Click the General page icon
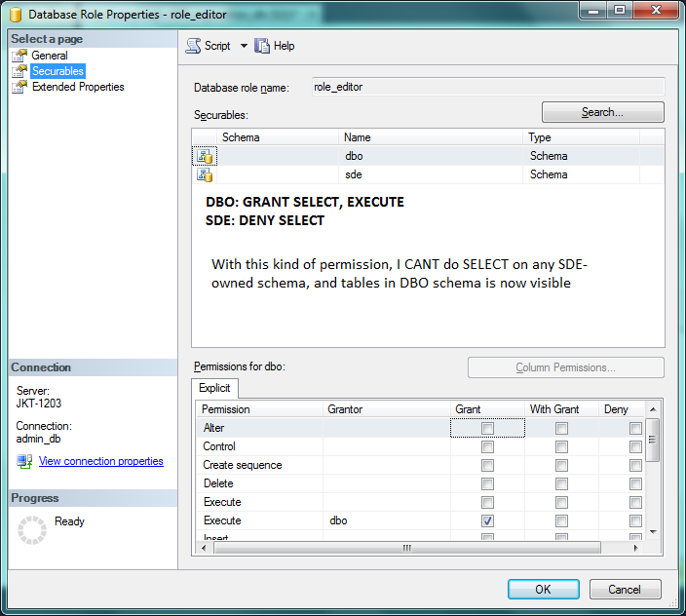This screenshot has height=616, width=686. coord(19,56)
